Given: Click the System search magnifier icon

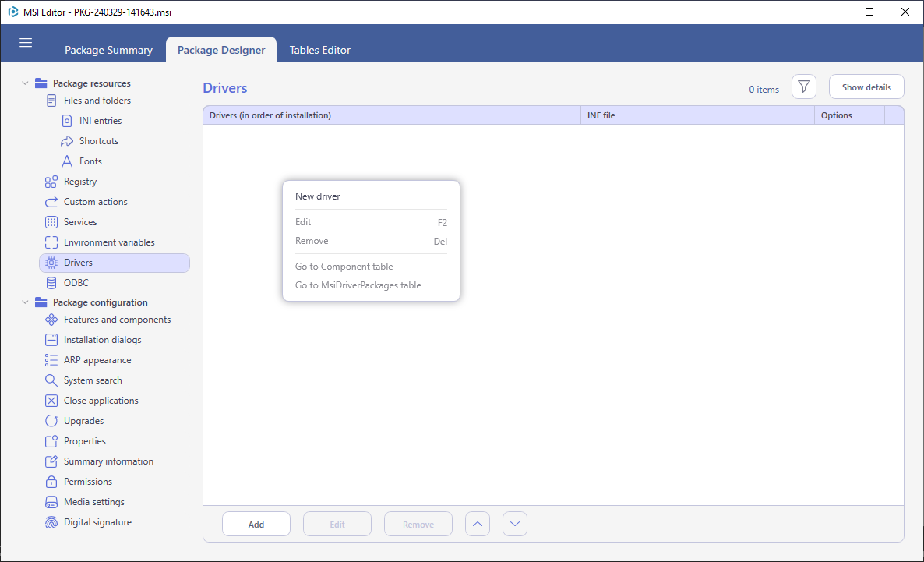Looking at the screenshot, I should [x=51, y=380].
